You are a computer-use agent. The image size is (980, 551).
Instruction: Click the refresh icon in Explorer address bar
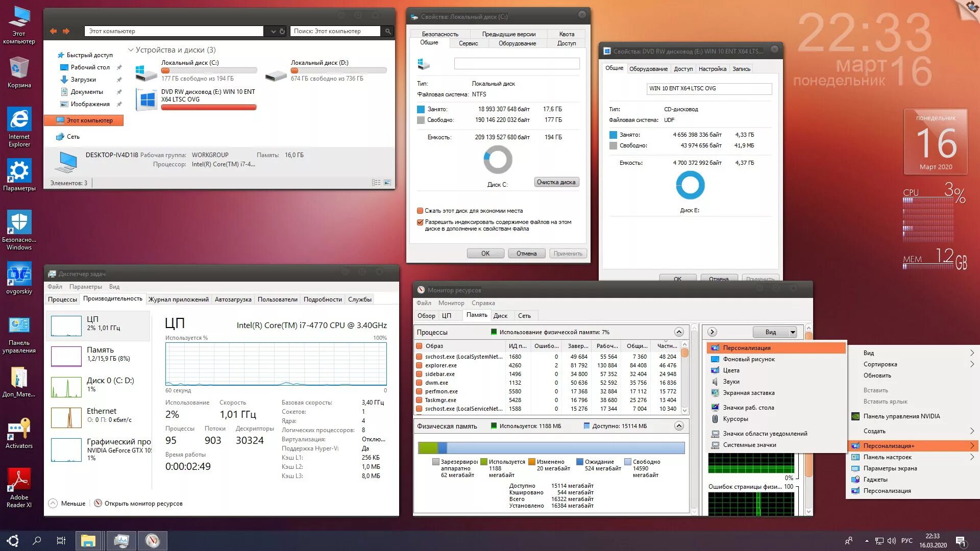tap(282, 32)
